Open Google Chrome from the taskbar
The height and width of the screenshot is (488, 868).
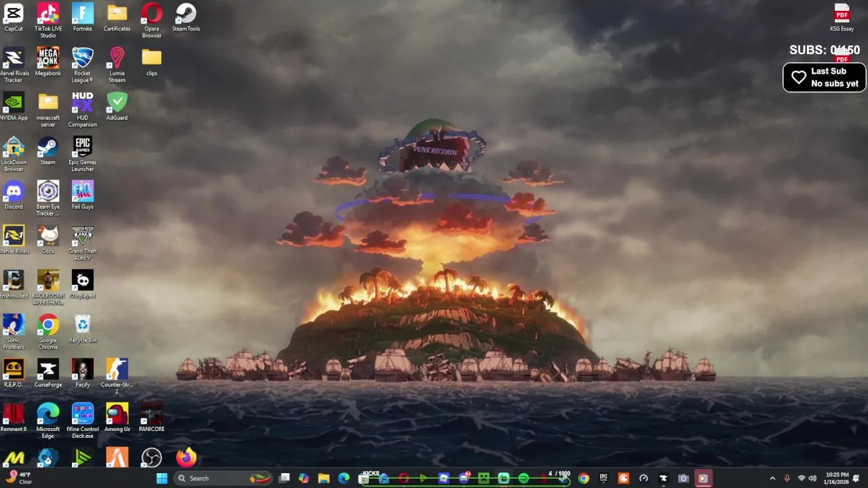click(x=583, y=479)
